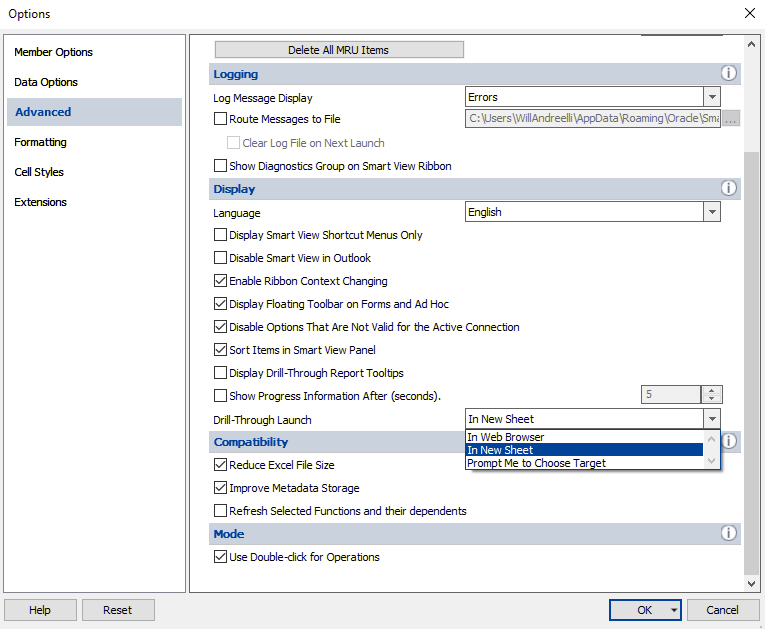The height and width of the screenshot is (629, 765).
Task: Open the Member Options category
Action: [53, 52]
